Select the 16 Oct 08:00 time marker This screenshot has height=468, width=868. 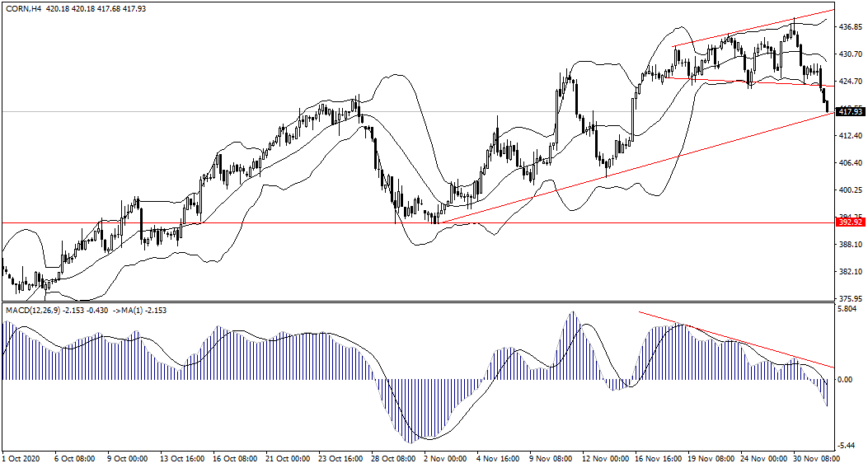(x=236, y=457)
